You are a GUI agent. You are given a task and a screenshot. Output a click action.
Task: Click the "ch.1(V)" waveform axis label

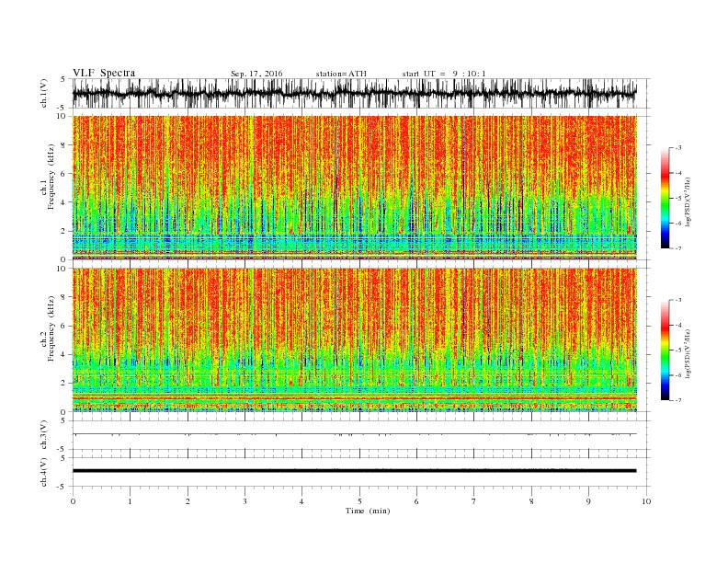(44, 93)
